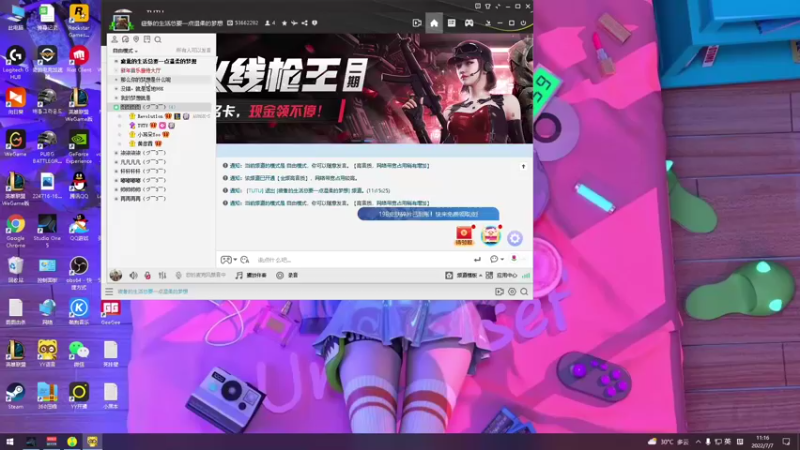Click the shield info icon in header
Screen dimensions: 800x450
[315, 23]
